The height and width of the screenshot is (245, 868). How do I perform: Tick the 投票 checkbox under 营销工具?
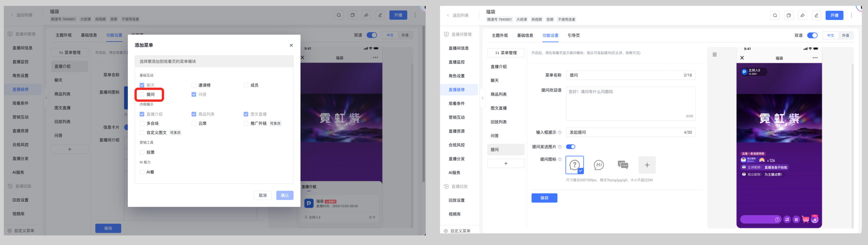[142, 153]
